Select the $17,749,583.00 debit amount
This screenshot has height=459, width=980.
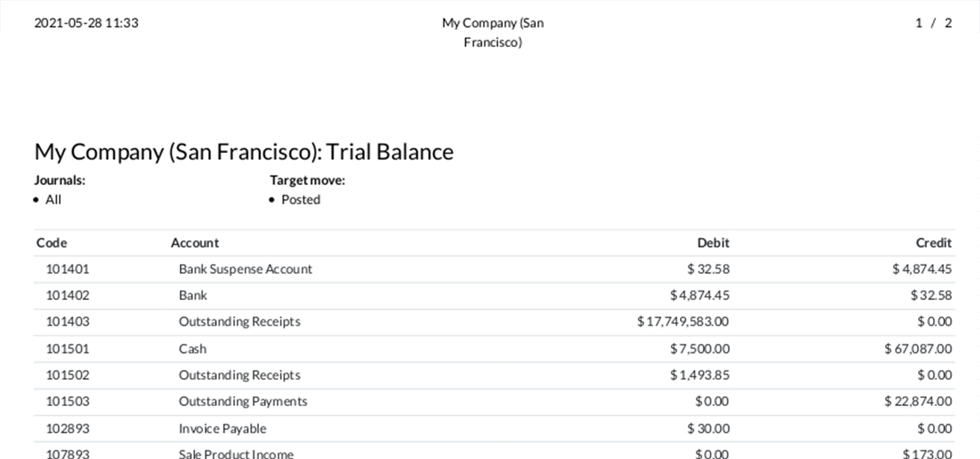pyautogui.click(x=683, y=322)
